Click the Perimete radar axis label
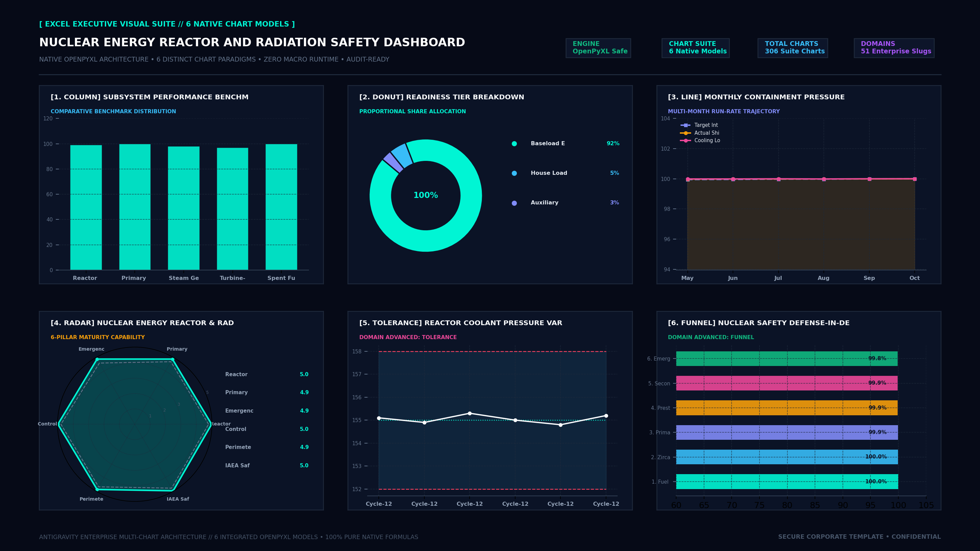980x551 pixels. [91, 499]
